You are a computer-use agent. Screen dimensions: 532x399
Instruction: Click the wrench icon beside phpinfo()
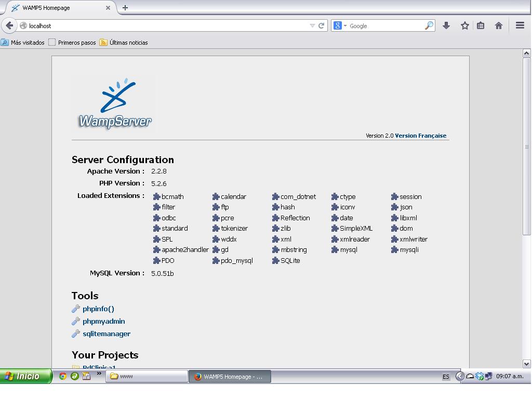pos(76,309)
